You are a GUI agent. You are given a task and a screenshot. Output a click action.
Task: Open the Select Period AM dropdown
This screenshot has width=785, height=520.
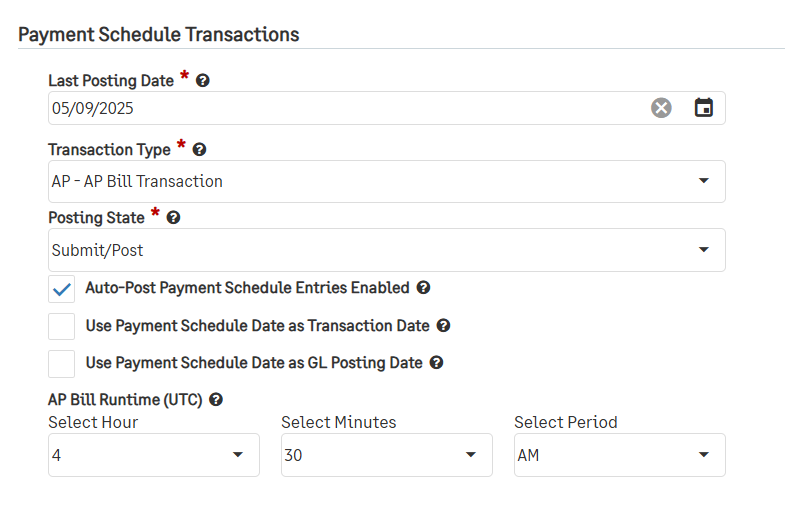click(619, 455)
